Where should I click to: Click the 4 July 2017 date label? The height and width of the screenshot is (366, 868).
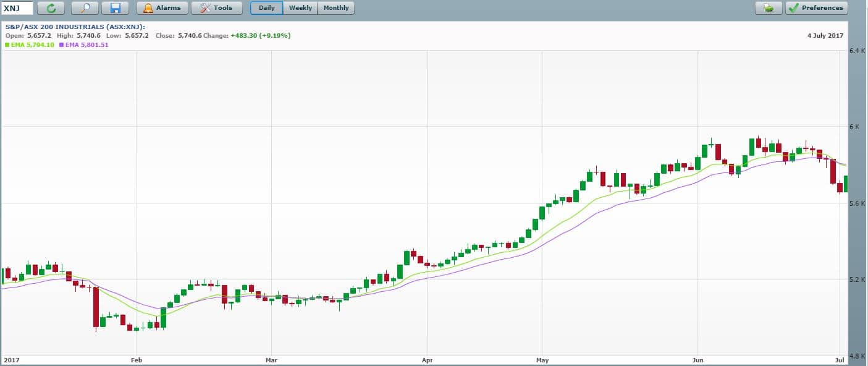click(x=826, y=36)
